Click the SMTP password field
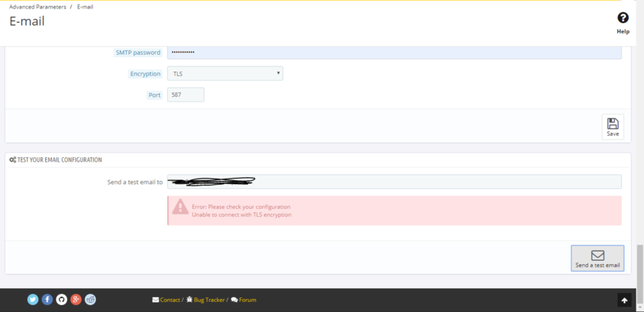 pos(394,52)
